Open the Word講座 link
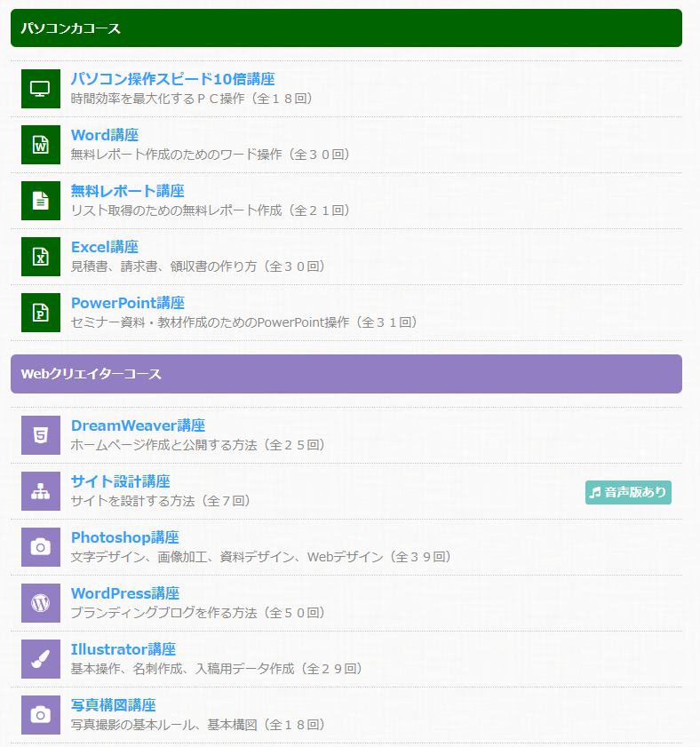 pos(105,135)
